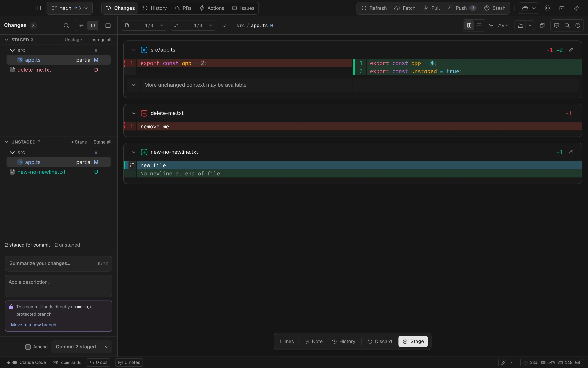Open settings gear
Screen dimensions: 588x368
click(547, 8)
